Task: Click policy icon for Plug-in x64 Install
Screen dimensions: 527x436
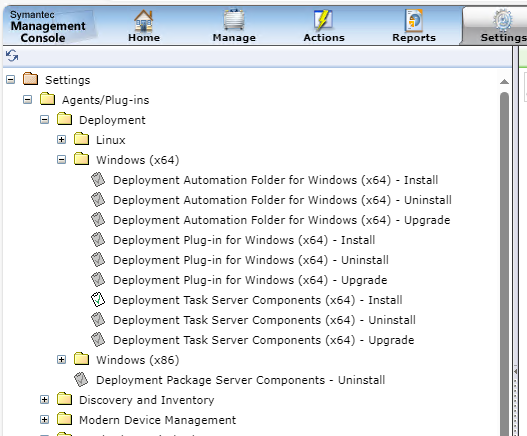Action: click(98, 239)
